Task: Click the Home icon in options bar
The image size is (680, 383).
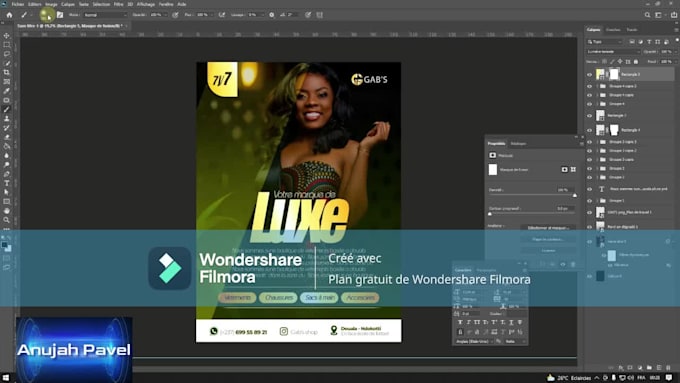Action: coord(9,15)
